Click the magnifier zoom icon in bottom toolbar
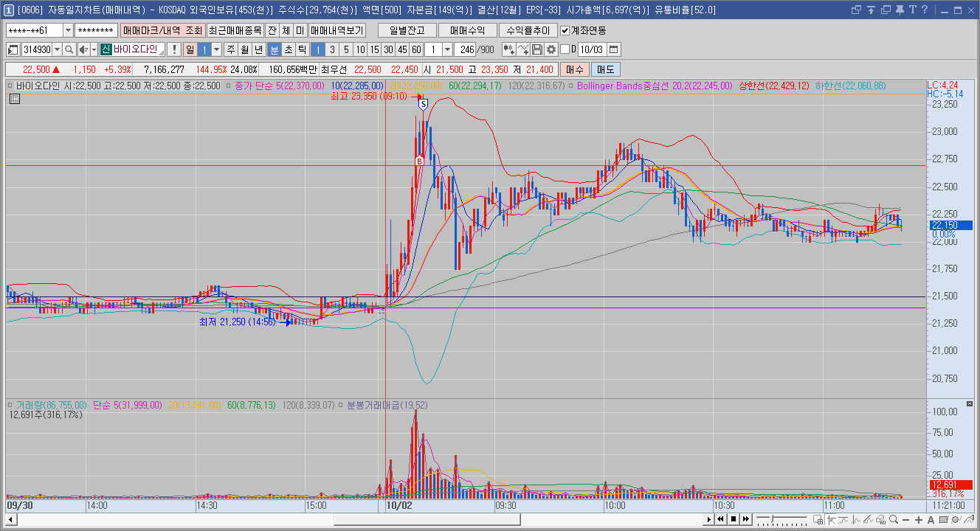This screenshot has width=980, height=531. click(x=893, y=519)
